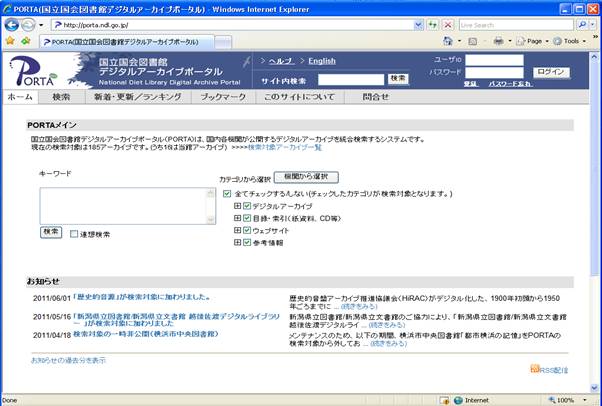Viewport: 602px width, 406px height.
Task: Click the ログイン button
Action: pyautogui.click(x=551, y=72)
